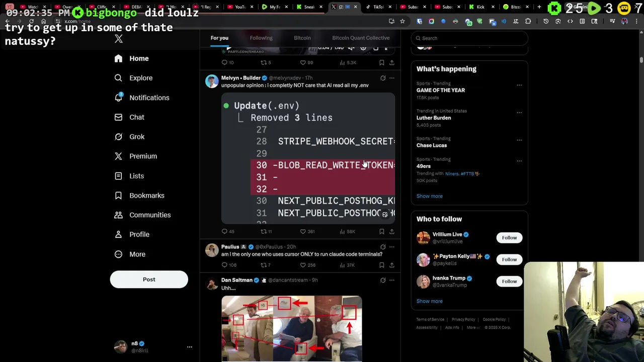Bookmark Melvyn's .env post

tap(382, 231)
